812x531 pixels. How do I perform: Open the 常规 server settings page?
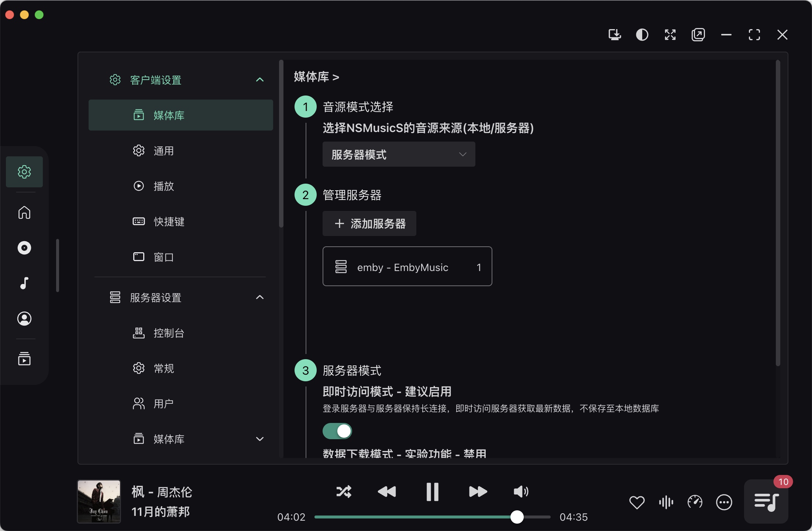click(x=181, y=368)
